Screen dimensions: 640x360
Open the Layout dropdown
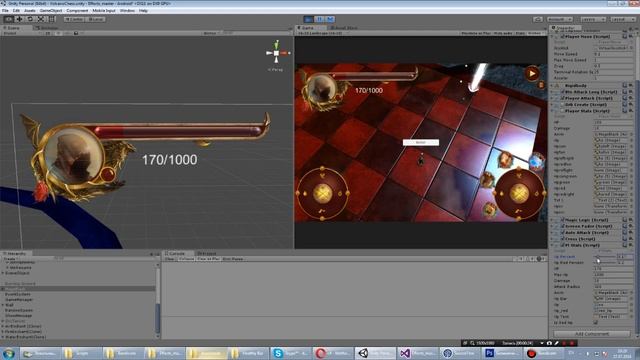point(622,19)
